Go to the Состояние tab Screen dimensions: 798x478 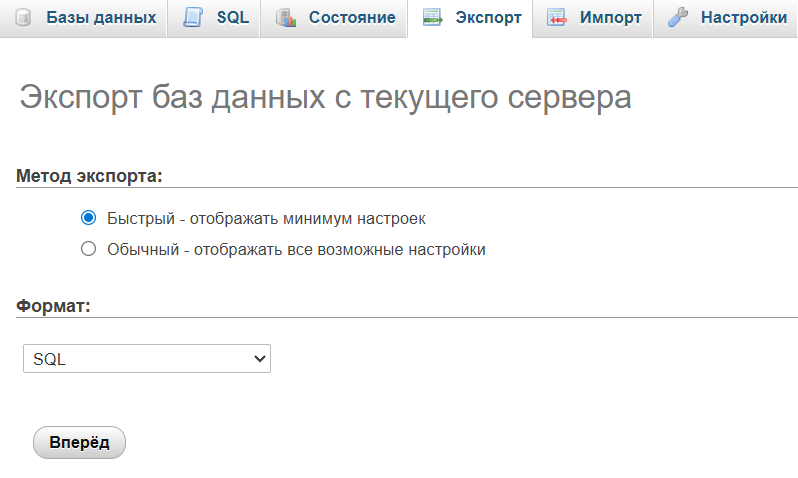[352, 18]
